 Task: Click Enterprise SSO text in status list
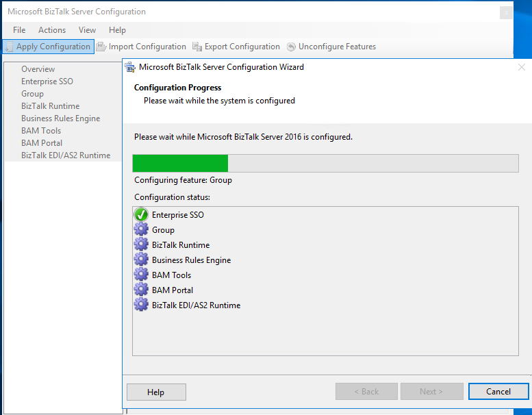tap(178, 215)
